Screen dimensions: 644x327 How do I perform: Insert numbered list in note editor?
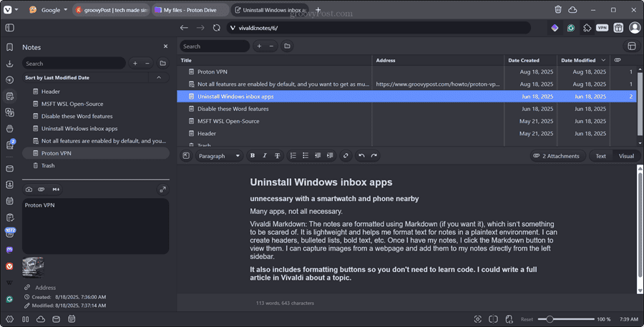pyautogui.click(x=293, y=156)
